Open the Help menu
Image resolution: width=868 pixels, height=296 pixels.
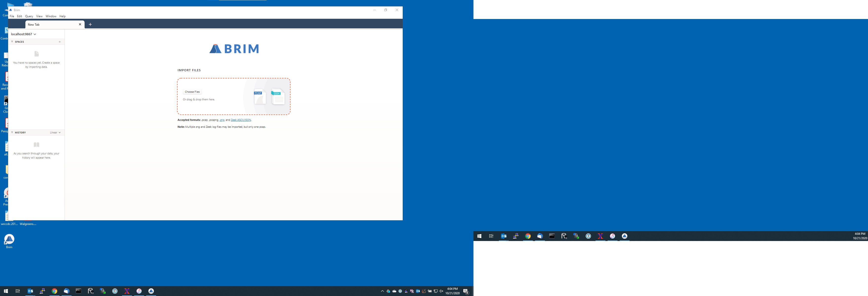pyautogui.click(x=62, y=16)
